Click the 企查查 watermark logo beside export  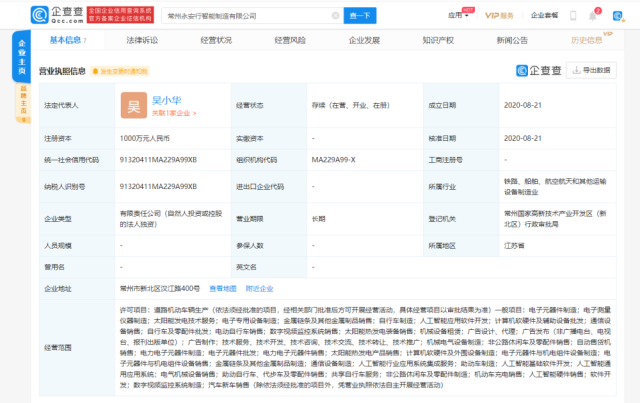[x=538, y=70]
